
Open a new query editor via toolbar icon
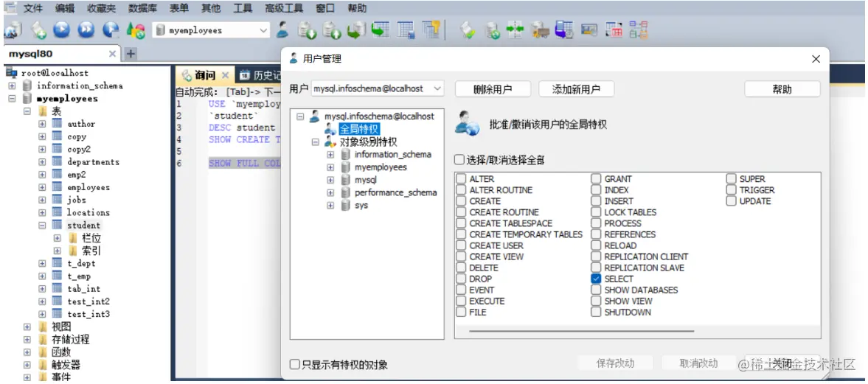pyautogui.click(x=38, y=30)
